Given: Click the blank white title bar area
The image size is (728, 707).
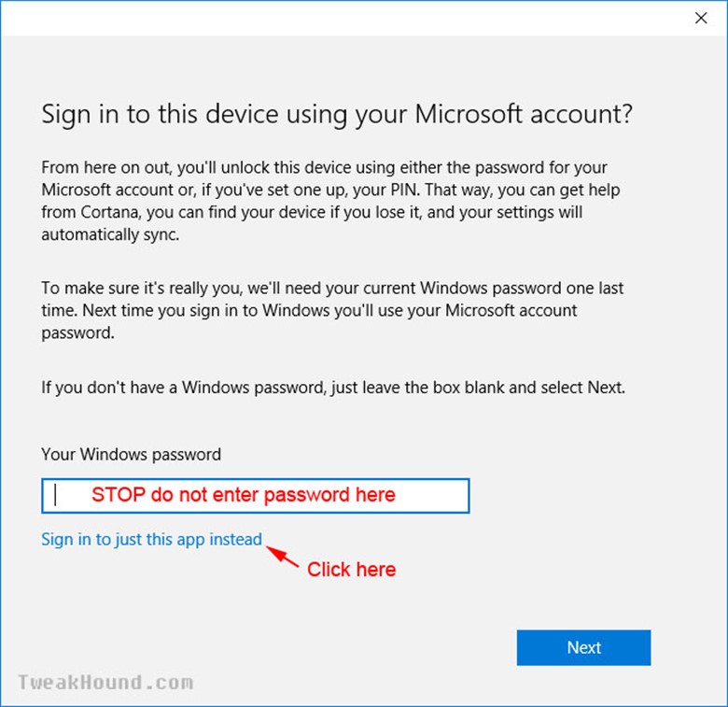Looking at the screenshot, I should 343,18.
